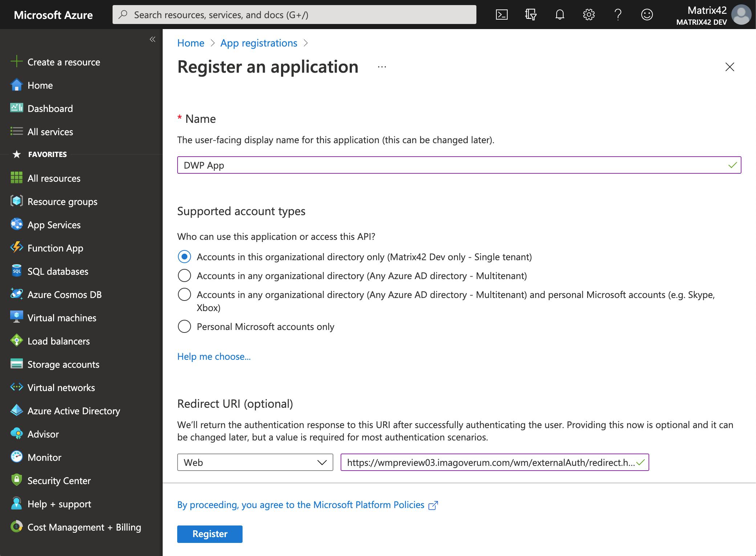Open the Help me choose link

[214, 356]
